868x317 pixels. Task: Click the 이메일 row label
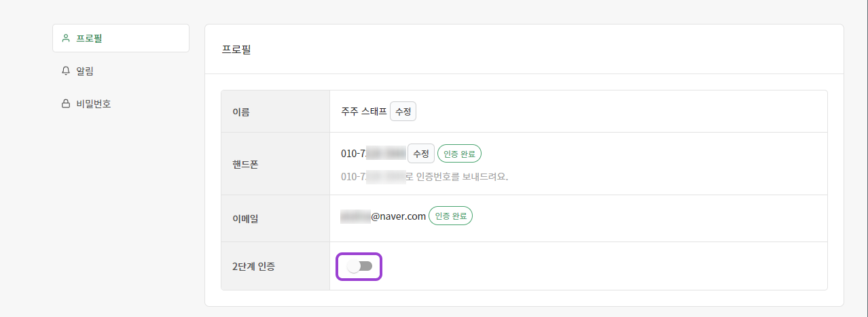tap(246, 218)
